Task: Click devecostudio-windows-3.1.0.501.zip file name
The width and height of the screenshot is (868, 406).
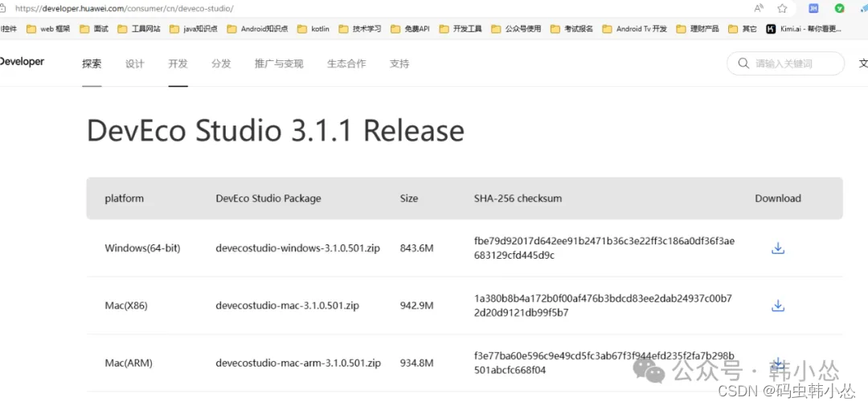Action: [x=298, y=248]
